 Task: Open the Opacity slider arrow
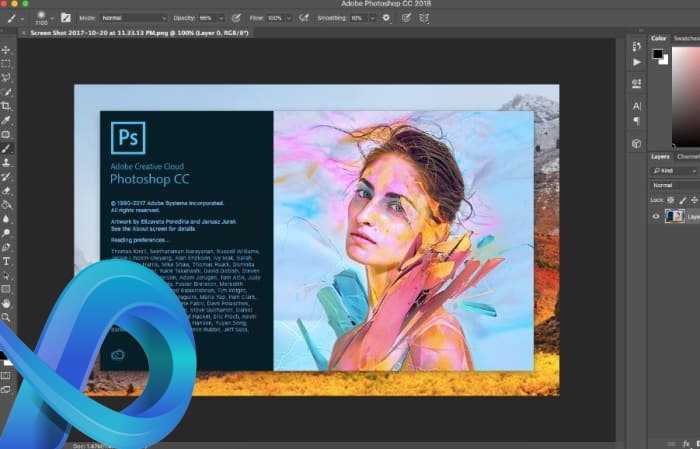(x=221, y=18)
